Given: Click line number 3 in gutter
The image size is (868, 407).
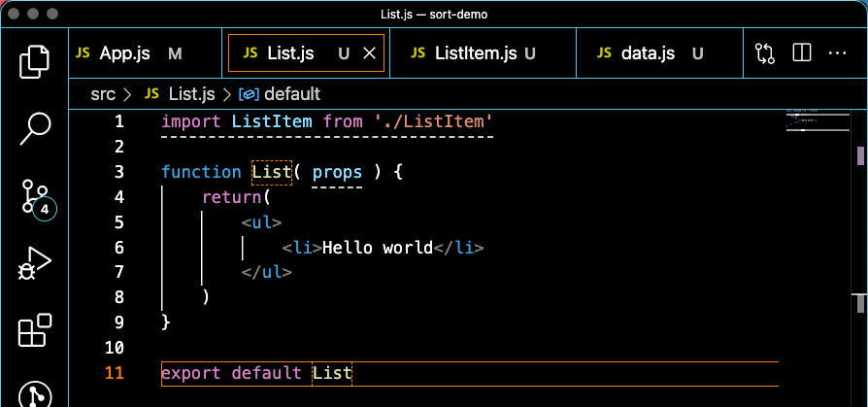Looking at the screenshot, I should tap(119, 172).
